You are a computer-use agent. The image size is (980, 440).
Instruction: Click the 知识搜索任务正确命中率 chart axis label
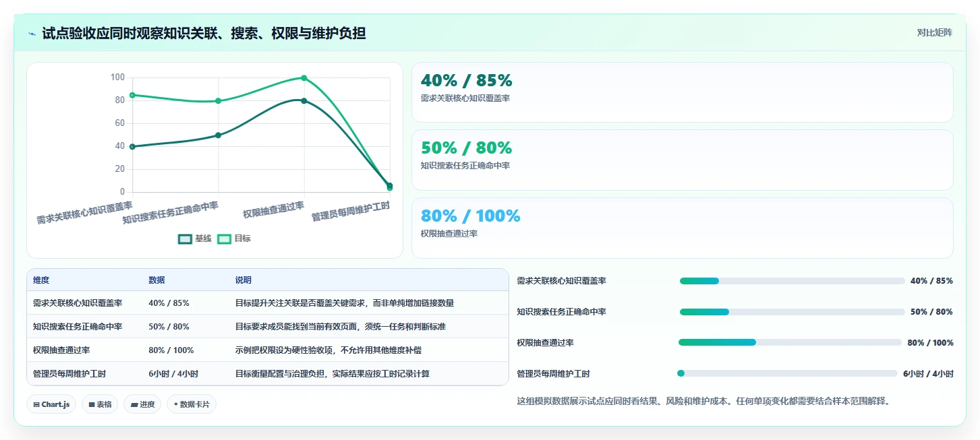point(171,212)
